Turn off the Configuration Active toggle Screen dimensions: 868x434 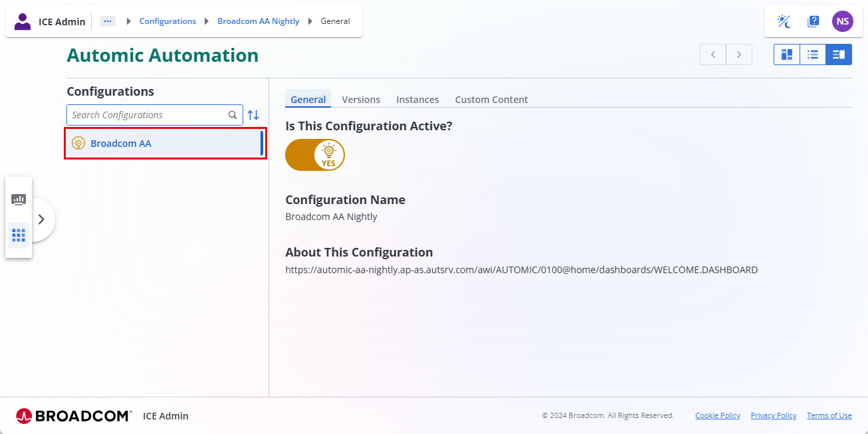coord(315,155)
